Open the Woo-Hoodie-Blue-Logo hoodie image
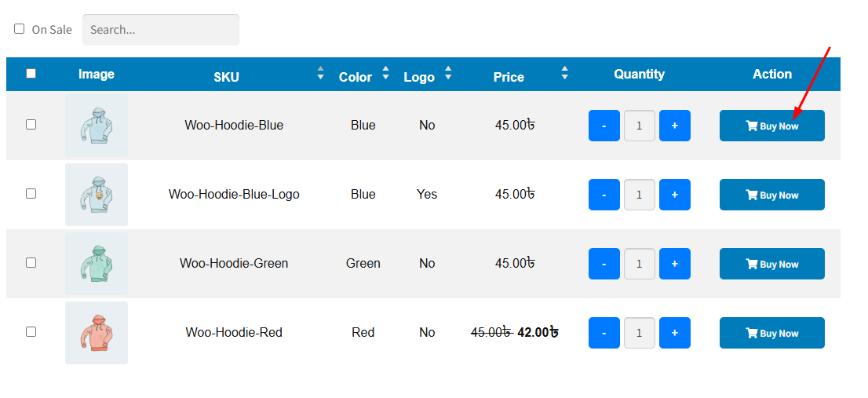 pyautogui.click(x=97, y=195)
